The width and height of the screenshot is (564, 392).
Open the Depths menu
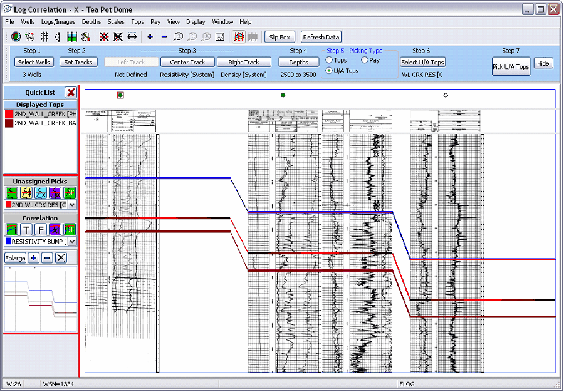coord(91,21)
